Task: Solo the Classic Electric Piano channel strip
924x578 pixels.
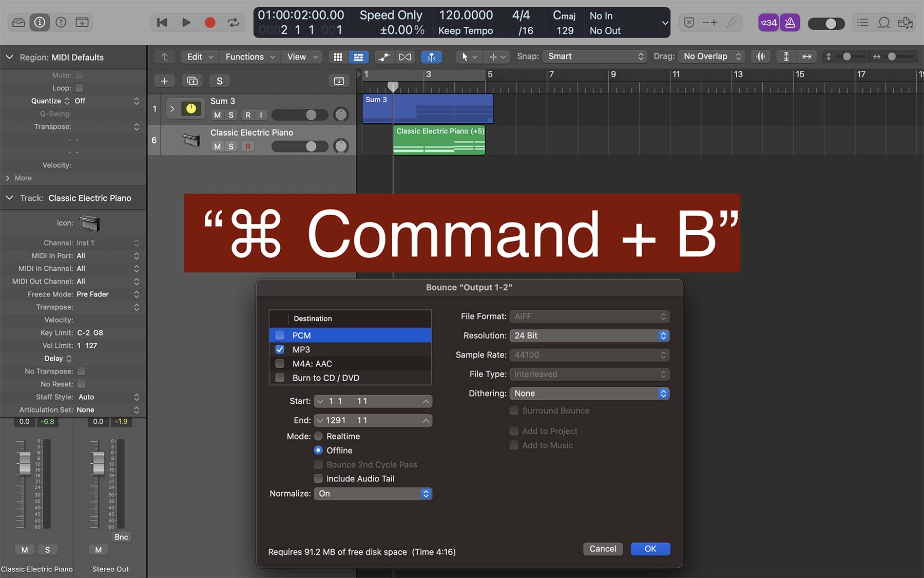Action: [x=48, y=550]
